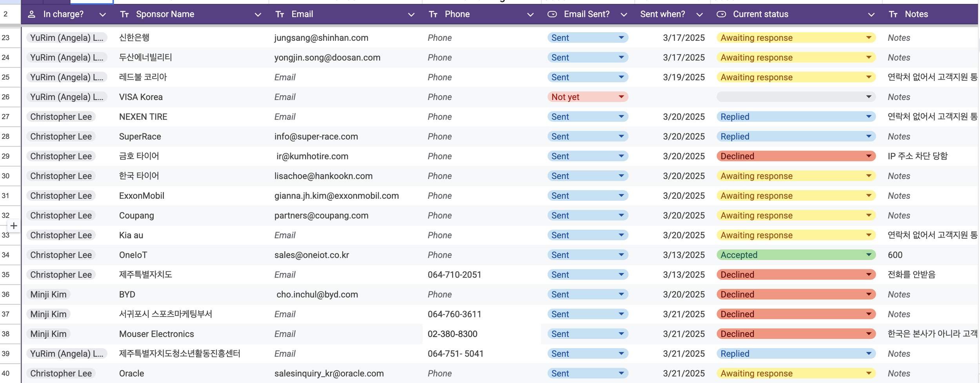980x383 pixels.
Task: Open the In charge? column menu chevron
Action: [103, 15]
